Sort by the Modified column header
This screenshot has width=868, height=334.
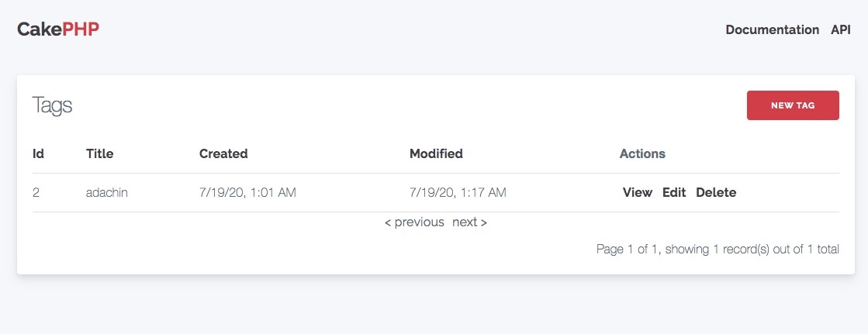436,153
